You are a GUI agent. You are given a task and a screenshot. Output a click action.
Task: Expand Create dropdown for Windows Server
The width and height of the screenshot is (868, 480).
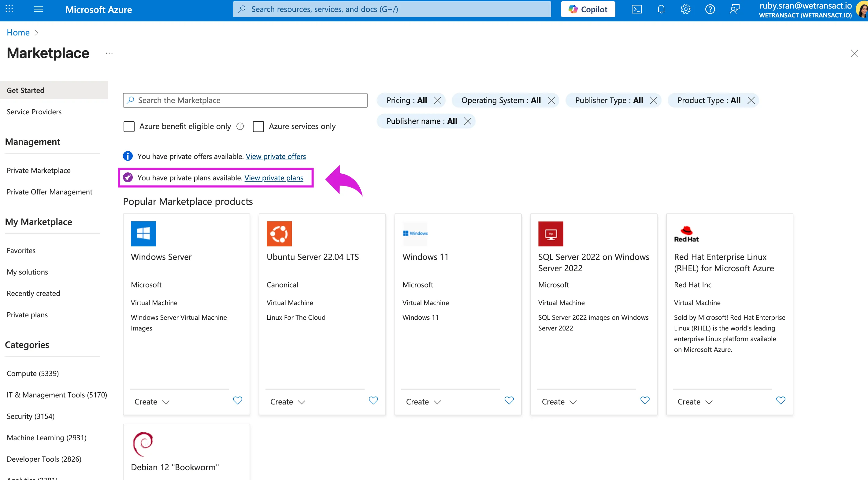152,402
